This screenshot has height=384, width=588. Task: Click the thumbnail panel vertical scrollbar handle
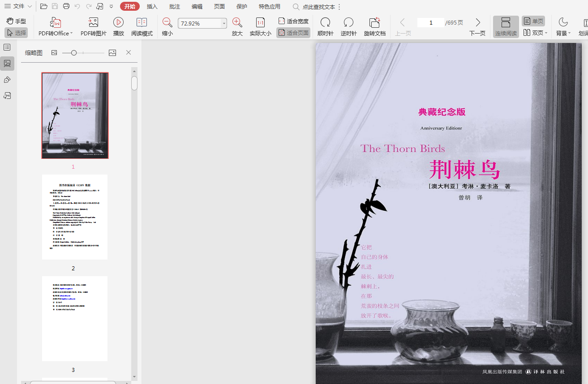[134, 83]
